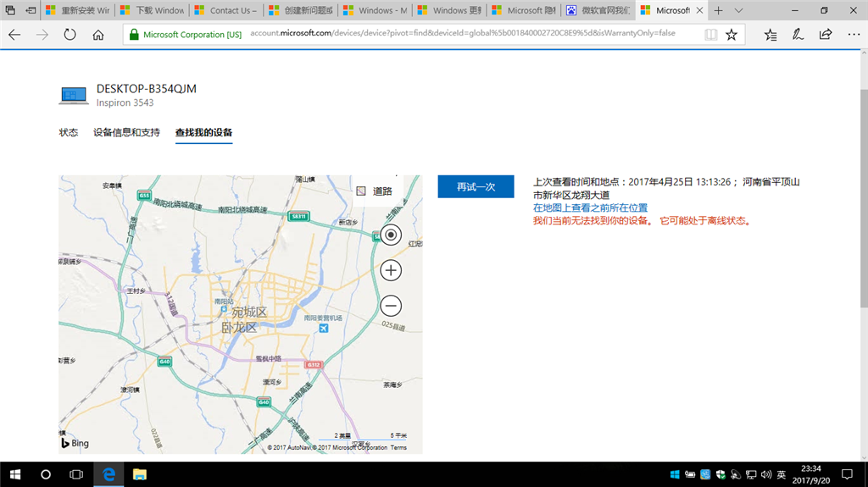
Task: Open the web notes pen icon
Action: click(798, 35)
